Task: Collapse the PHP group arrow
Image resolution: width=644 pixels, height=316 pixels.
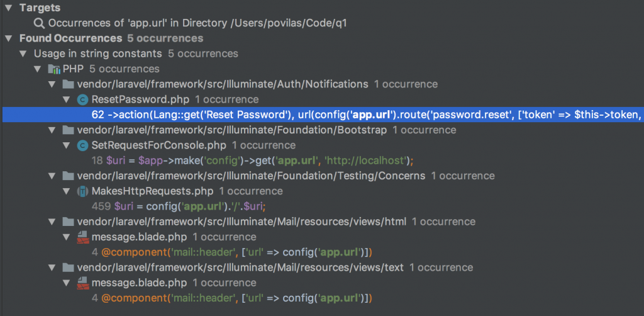Action: point(38,69)
